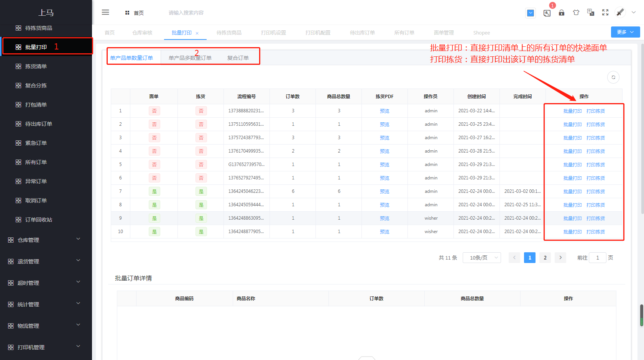Click 预览 link in row 2
The image size is (644, 360).
(384, 125)
